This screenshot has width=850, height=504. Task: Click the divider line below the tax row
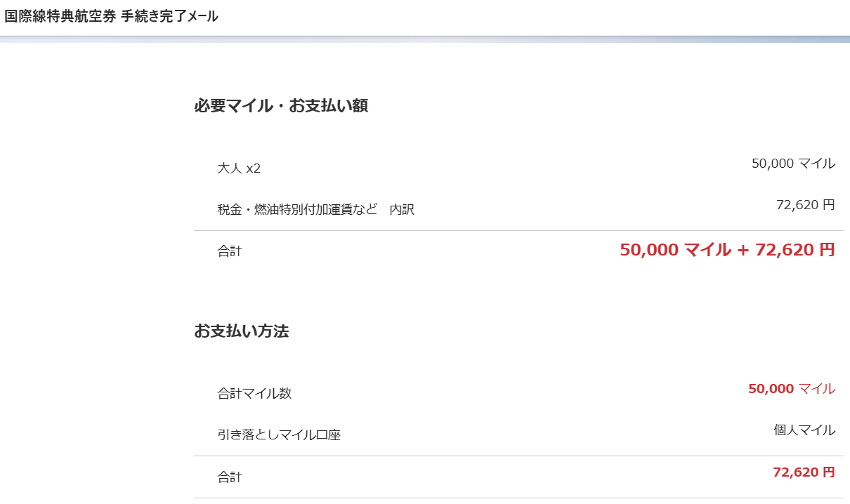[518, 230]
